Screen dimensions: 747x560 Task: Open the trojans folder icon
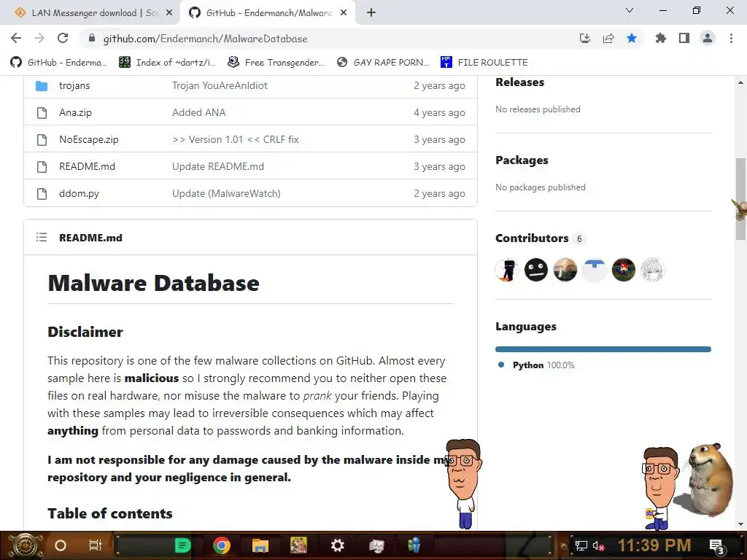(42, 86)
